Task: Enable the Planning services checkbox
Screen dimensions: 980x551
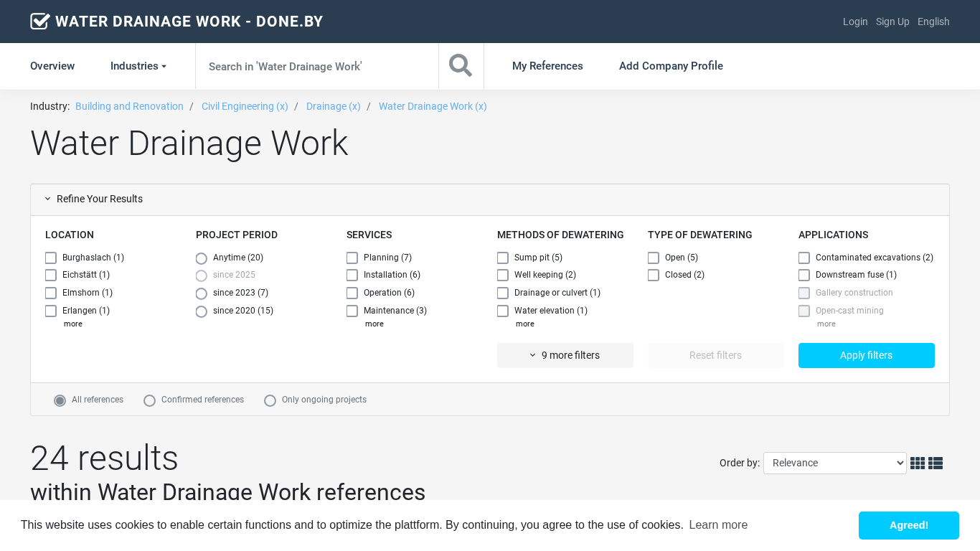Action: click(x=352, y=258)
